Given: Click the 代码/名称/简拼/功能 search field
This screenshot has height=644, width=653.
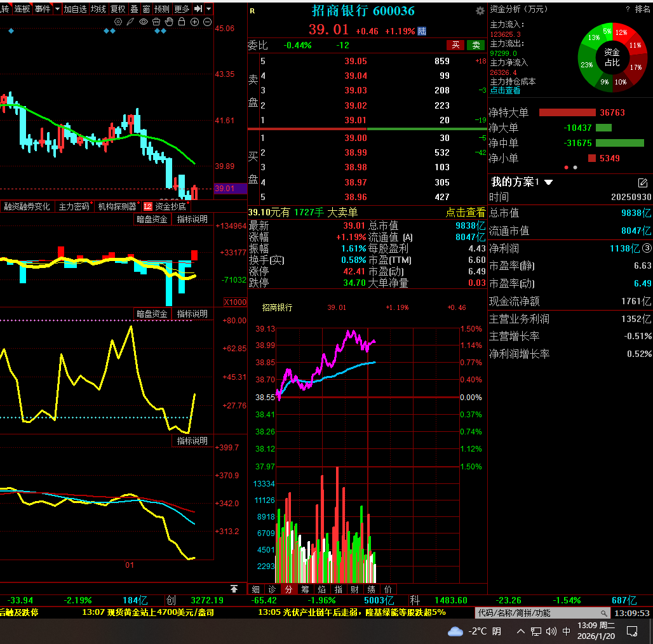Looking at the screenshot, I should [542, 613].
